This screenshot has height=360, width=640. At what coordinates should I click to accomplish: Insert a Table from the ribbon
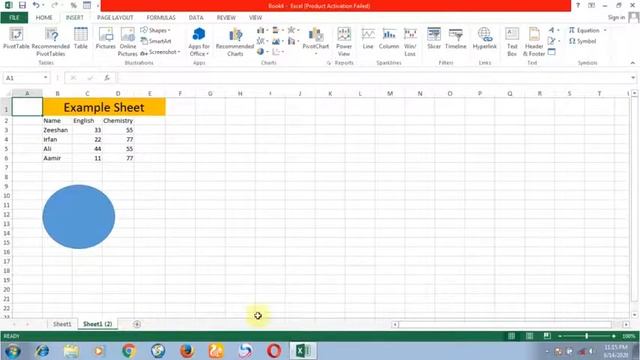click(80, 38)
